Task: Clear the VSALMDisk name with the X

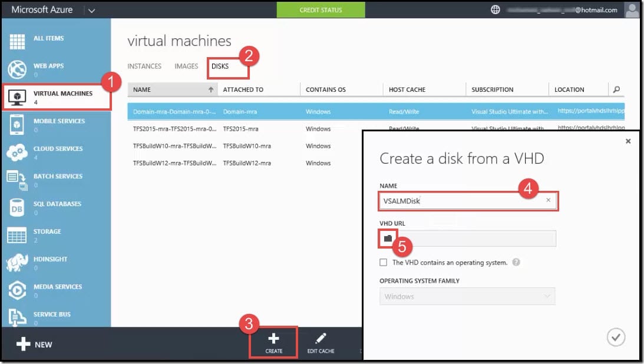Action: point(548,201)
